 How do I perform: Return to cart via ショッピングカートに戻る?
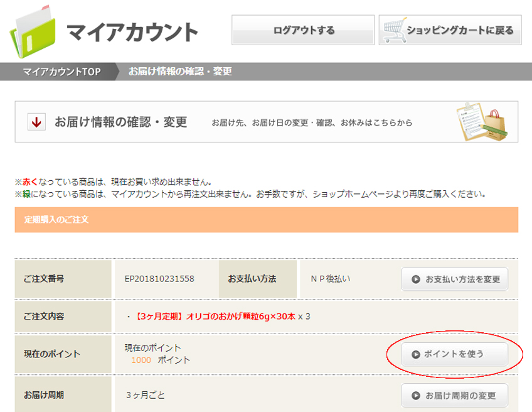pyautogui.click(x=450, y=30)
